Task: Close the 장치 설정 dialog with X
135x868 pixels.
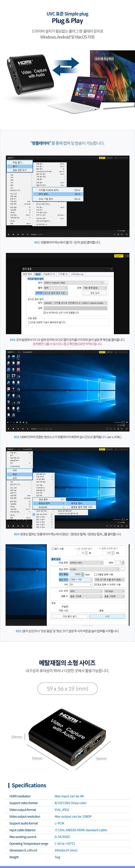Action: point(111,269)
